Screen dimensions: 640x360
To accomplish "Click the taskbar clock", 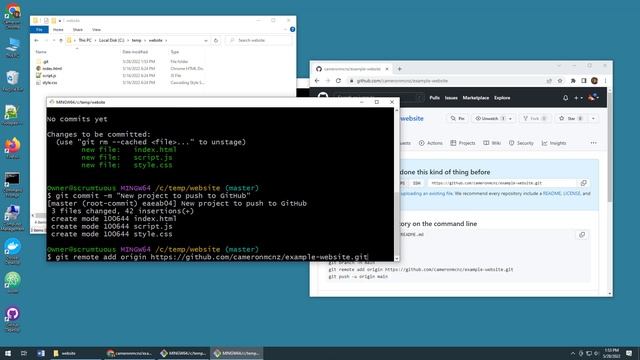I will (611, 353).
